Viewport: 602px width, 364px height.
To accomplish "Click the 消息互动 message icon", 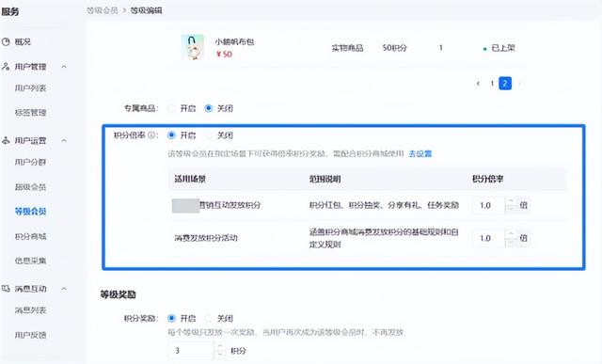I will pos(6,289).
